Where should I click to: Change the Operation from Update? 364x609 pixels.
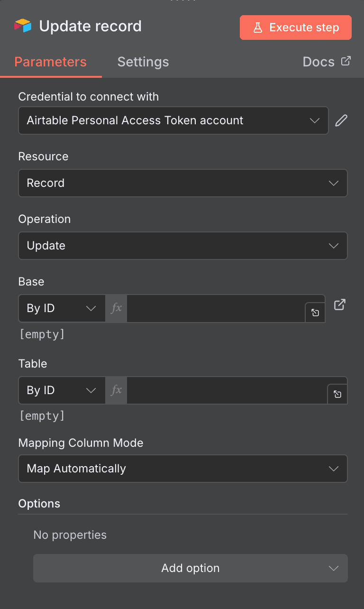(182, 246)
